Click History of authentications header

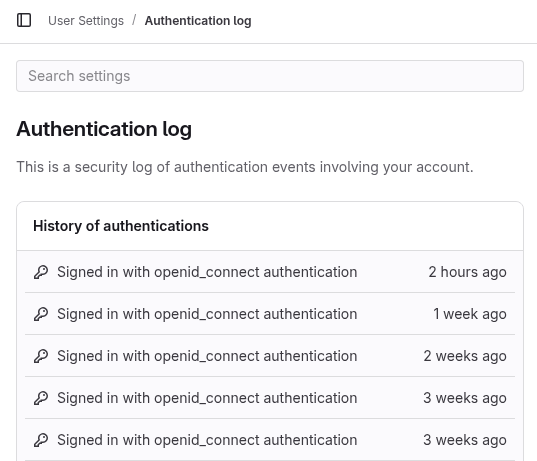[x=121, y=226]
